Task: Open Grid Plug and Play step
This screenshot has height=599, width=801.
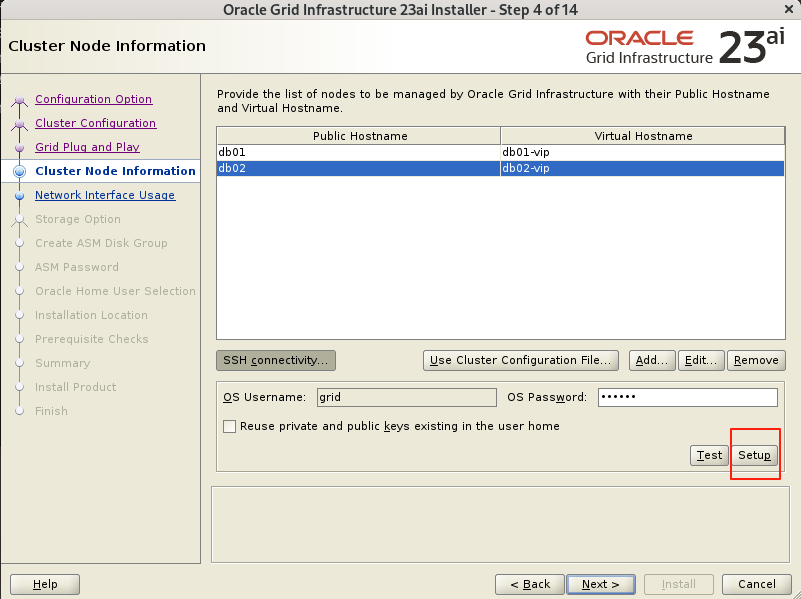Action: 87,147
